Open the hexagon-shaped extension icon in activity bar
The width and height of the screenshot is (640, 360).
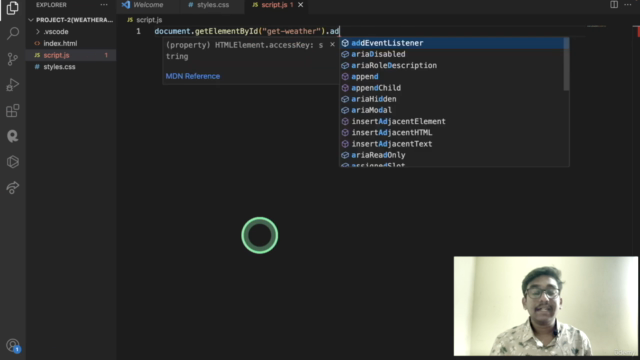click(x=13, y=162)
